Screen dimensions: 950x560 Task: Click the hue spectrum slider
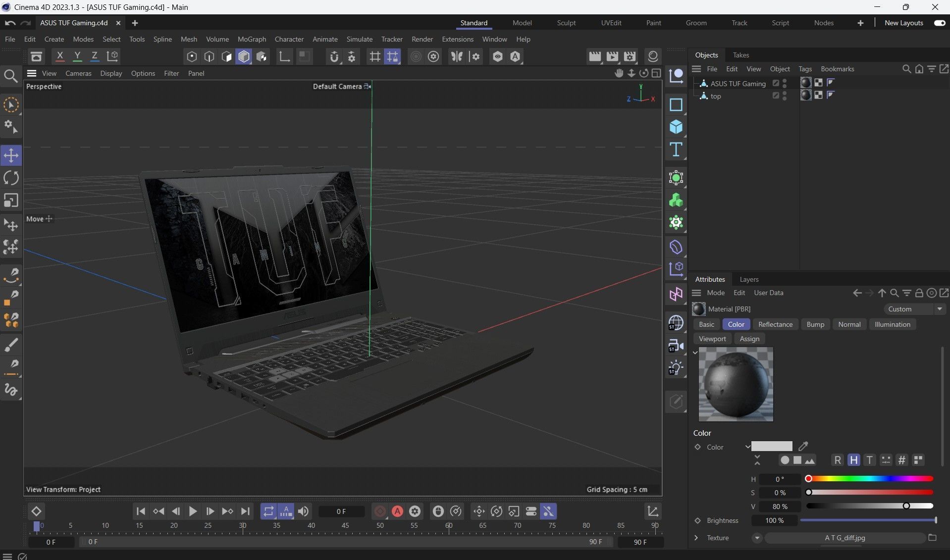click(x=870, y=479)
